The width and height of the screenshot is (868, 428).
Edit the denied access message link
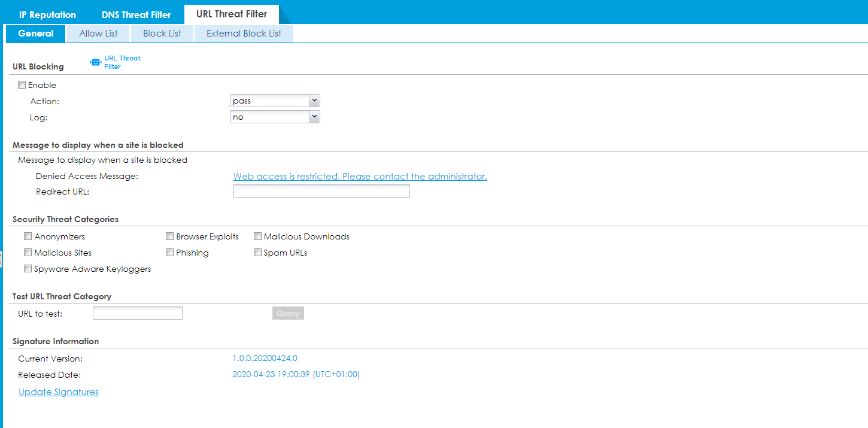(x=360, y=176)
